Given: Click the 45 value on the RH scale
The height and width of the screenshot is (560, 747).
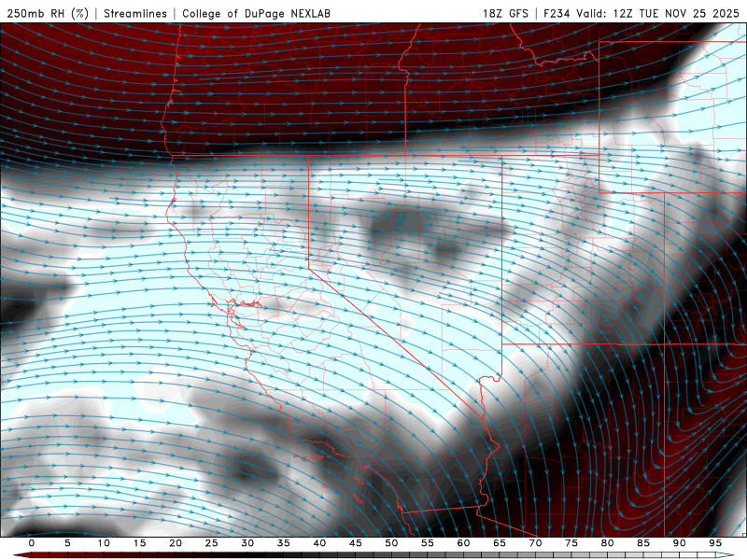Looking at the screenshot, I should (x=356, y=543).
